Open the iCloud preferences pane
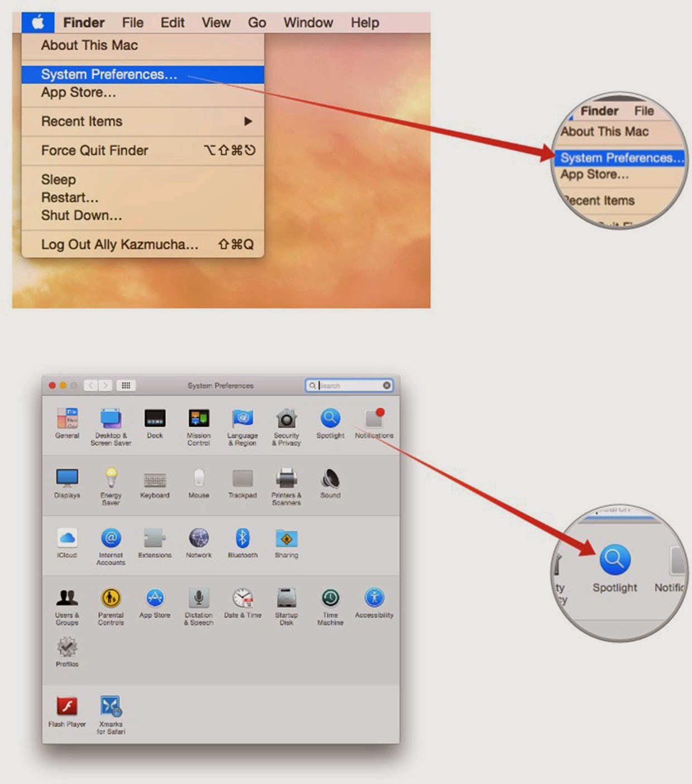 [67, 543]
